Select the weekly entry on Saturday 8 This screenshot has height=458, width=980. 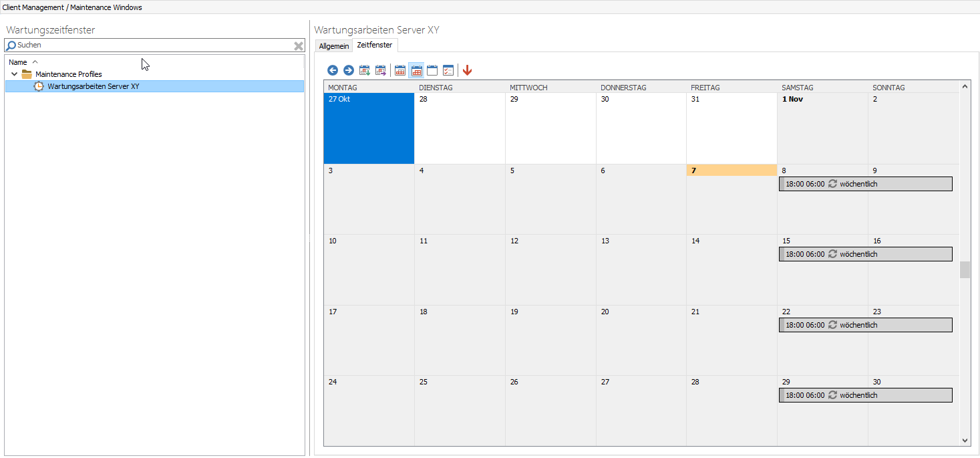pos(865,184)
